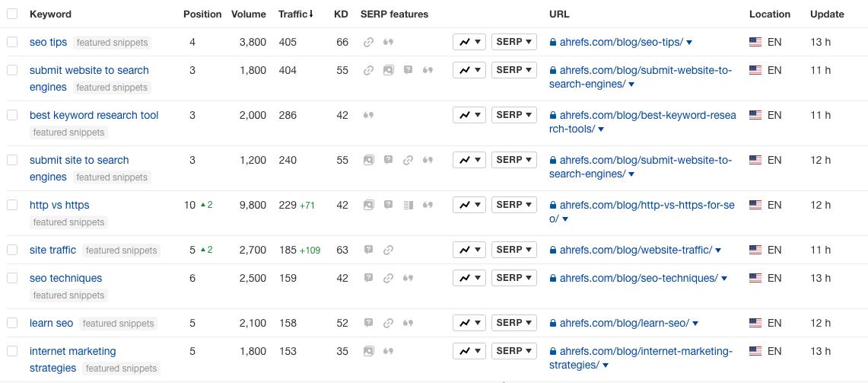Expand the URL caret after ahrefs.com/blog/seo-tips/
Image resolution: width=868 pixels, height=383 pixels.
pos(689,43)
